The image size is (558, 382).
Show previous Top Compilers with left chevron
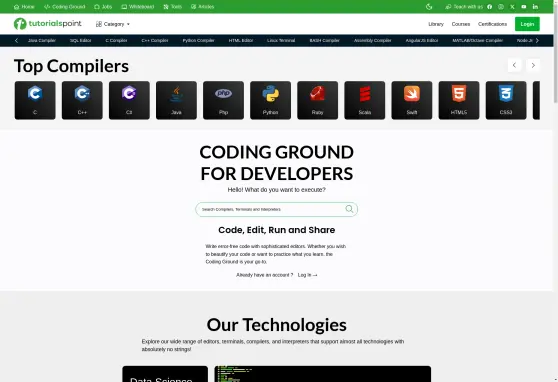pos(514,65)
